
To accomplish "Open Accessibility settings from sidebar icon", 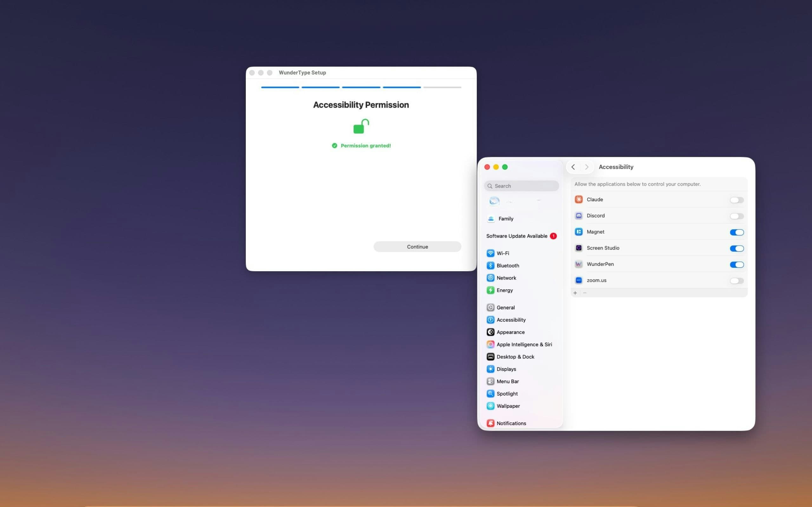I will pyautogui.click(x=491, y=319).
